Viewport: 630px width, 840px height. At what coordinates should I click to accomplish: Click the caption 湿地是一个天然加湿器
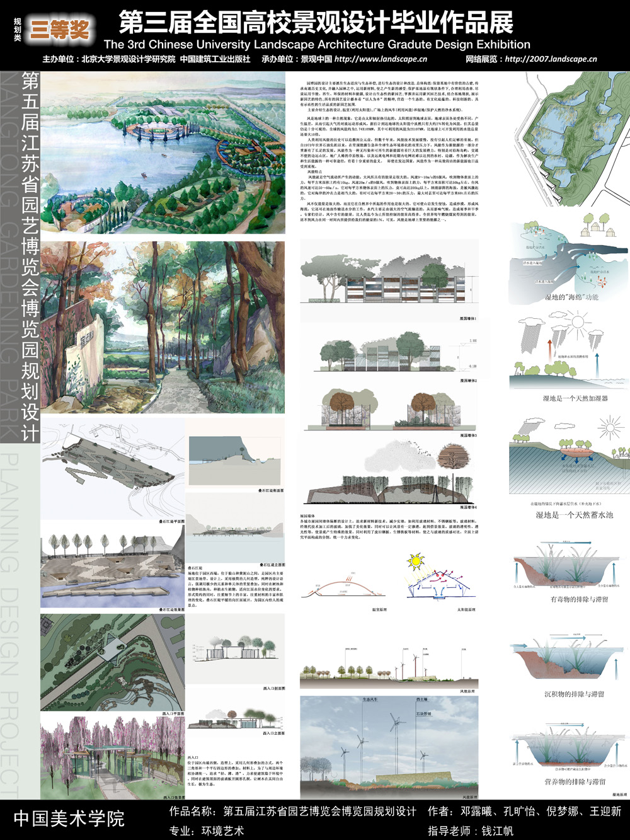[575, 398]
